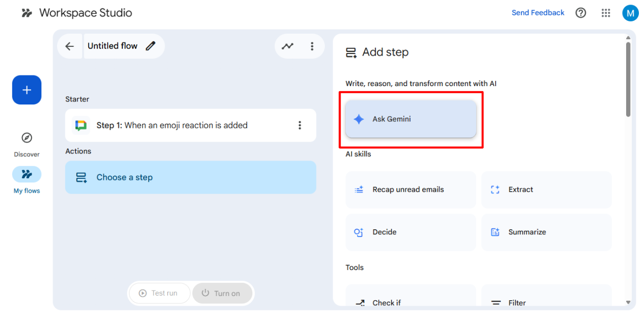Image resolution: width=644 pixels, height=318 pixels.
Task: Click the blue create new plus button
Action: [27, 90]
